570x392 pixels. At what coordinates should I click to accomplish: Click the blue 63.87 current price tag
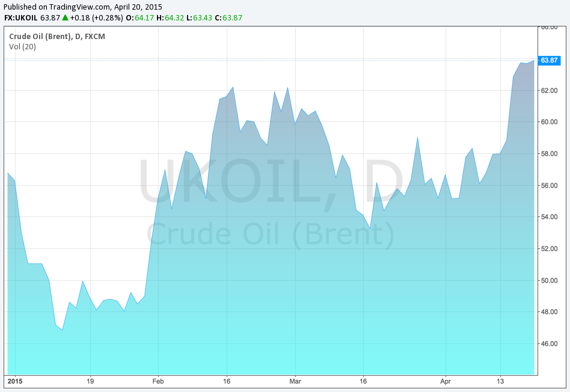pyautogui.click(x=550, y=60)
